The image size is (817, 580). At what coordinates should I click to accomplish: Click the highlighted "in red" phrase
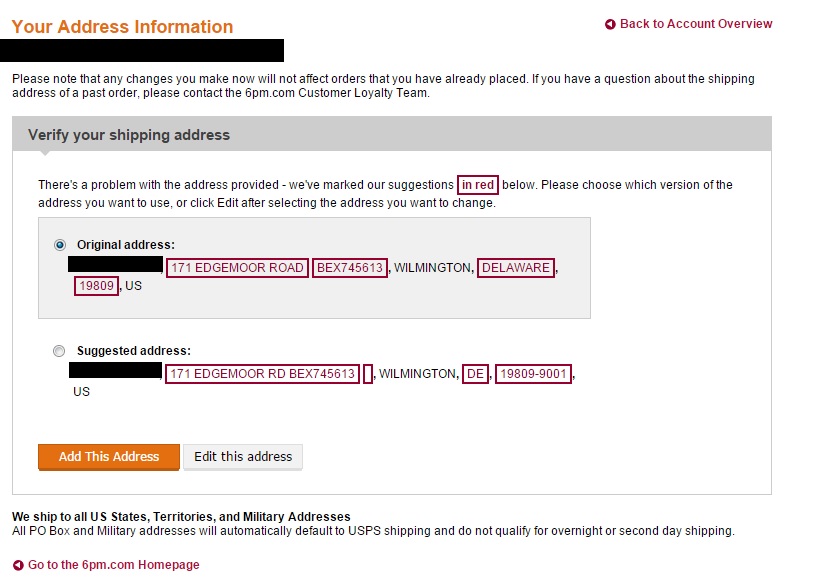(478, 185)
